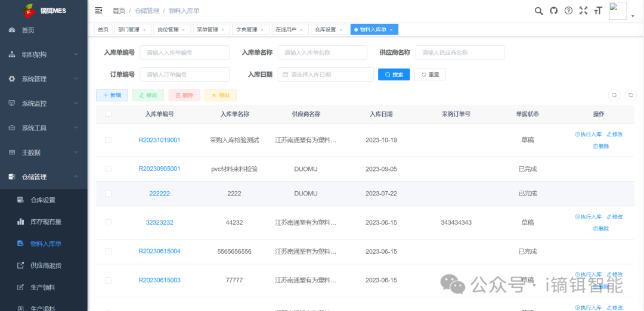
Task: Collapse sidebar with hamburger icon
Action: tap(99, 11)
